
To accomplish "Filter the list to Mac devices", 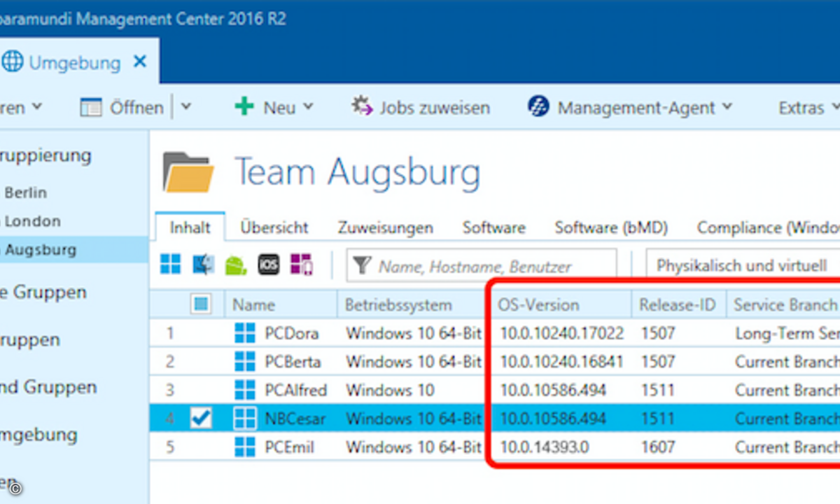I will 204,265.
